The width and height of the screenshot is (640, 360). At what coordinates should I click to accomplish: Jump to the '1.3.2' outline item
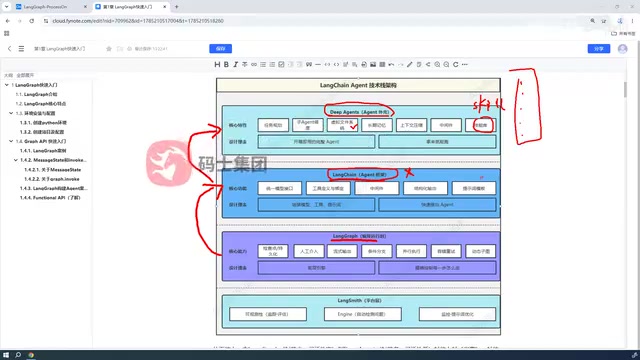pyautogui.click(x=42, y=132)
